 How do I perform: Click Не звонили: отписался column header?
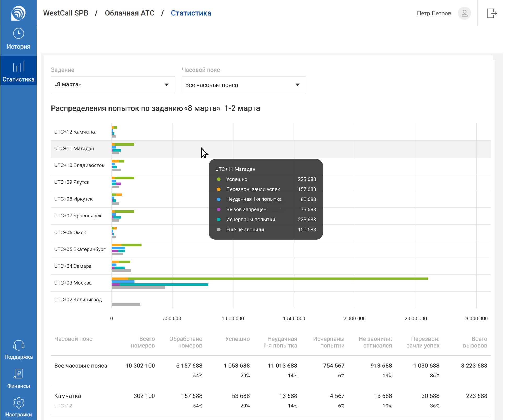[x=375, y=342]
